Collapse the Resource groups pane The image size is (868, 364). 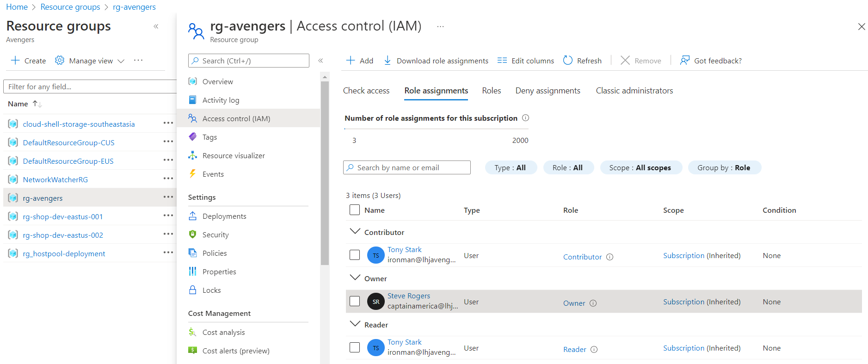tap(156, 26)
